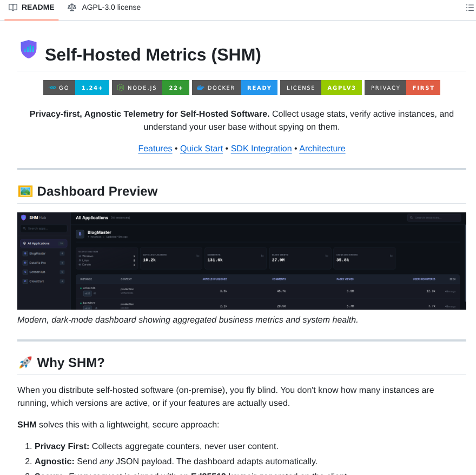Click the Quick Start link
Screen dimensions: 476x475
pos(201,148)
